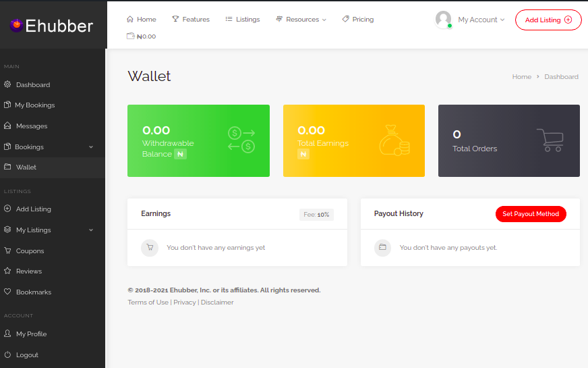Click the Bookmarks heart icon

(7, 292)
